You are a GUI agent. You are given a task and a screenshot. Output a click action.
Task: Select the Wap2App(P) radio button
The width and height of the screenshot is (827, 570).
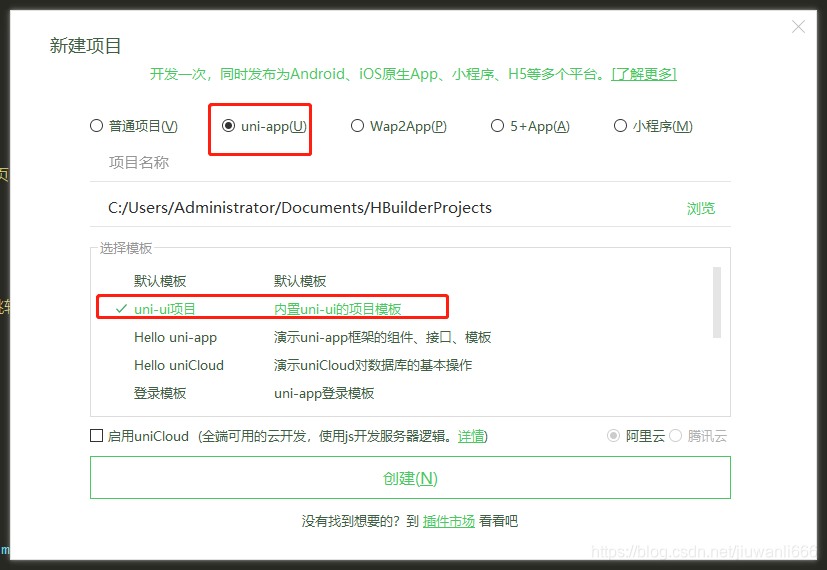(x=358, y=126)
